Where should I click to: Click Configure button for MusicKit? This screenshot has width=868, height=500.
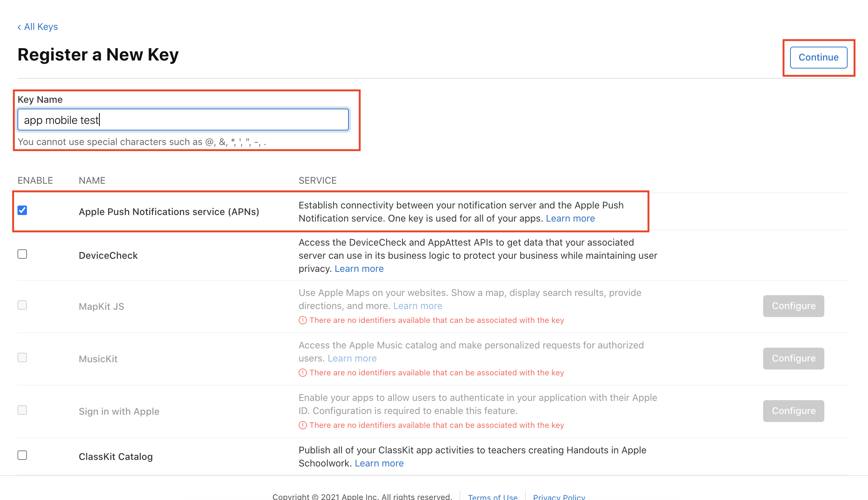pos(793,358)
